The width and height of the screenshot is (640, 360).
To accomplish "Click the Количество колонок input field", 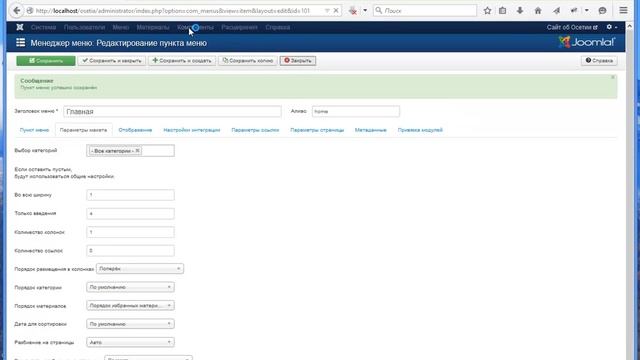I will click(131, 232).
